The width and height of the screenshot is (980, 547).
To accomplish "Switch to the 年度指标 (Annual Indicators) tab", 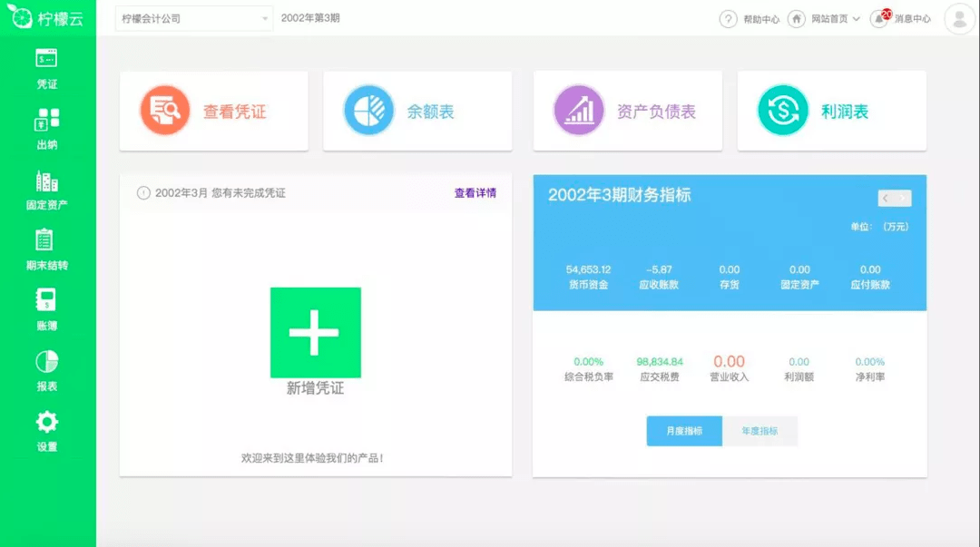I will click(x=759, y=431).
